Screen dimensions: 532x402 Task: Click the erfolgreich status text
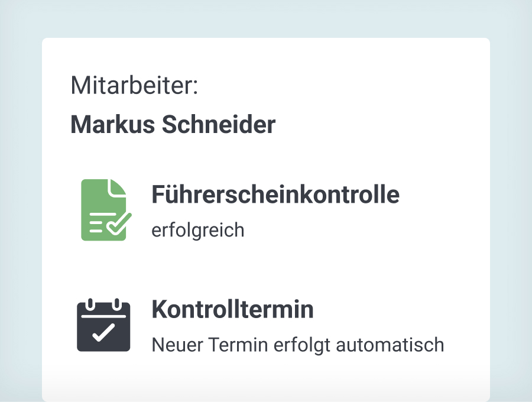tap(198, 230)
